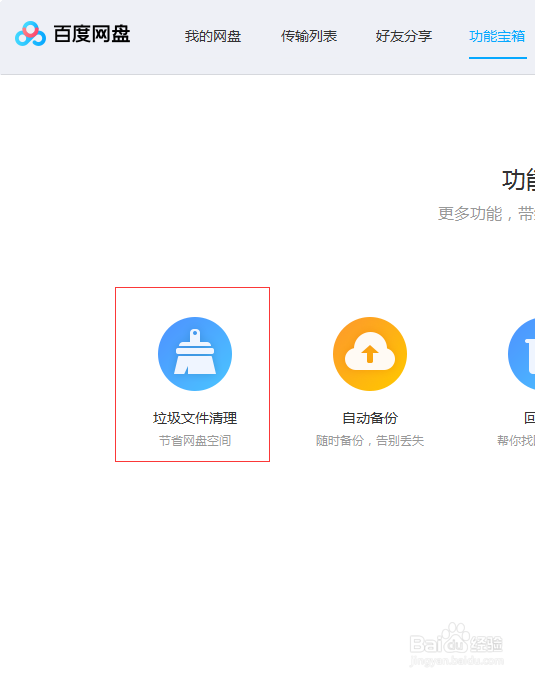Open the 垃圾文件清理 broom icon
The height and width of the screenshot is (680, 535).
point(195,353)
